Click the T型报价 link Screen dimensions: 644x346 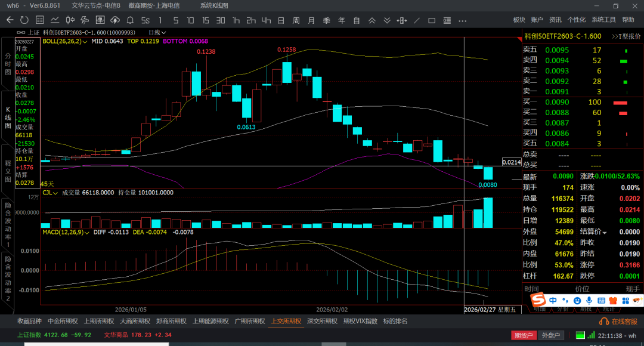625,36
